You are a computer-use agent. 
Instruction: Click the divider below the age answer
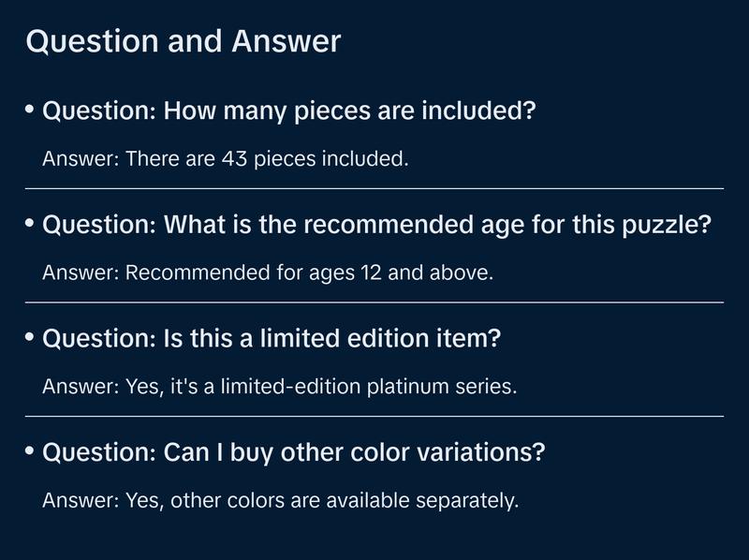point(374,302)
